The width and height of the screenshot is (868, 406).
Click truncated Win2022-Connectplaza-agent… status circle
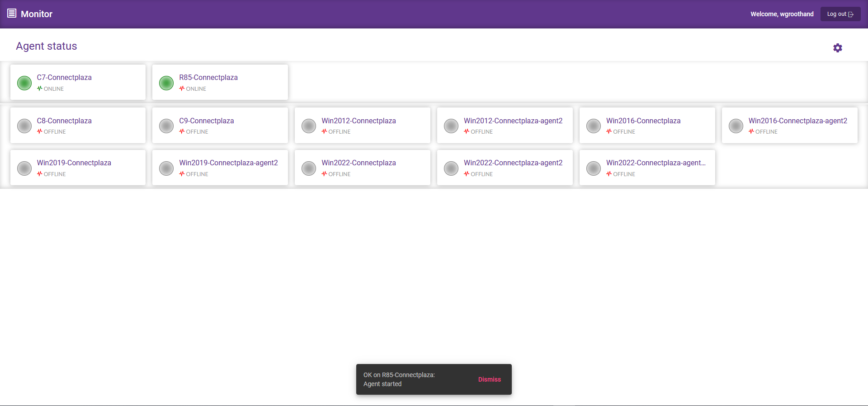click(594, 168)
